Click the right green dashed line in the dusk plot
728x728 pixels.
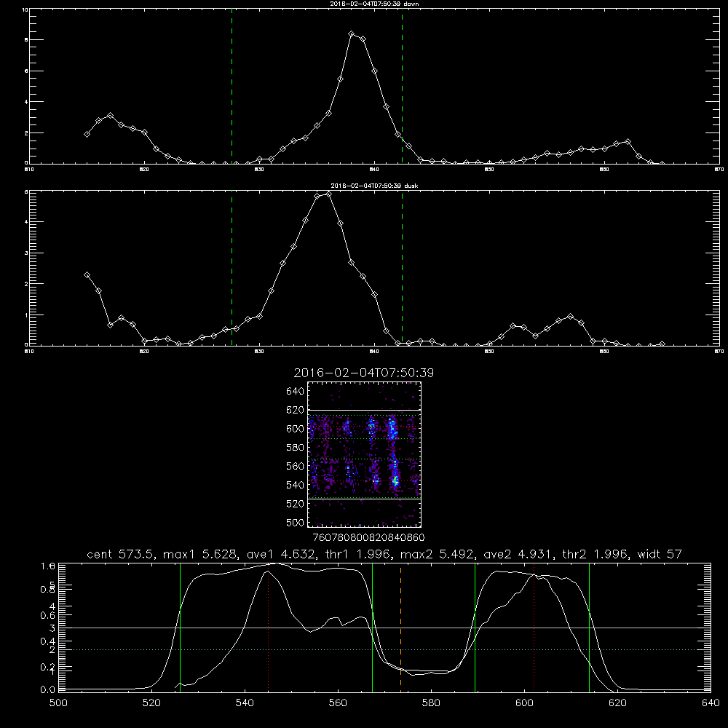[402, 269]
